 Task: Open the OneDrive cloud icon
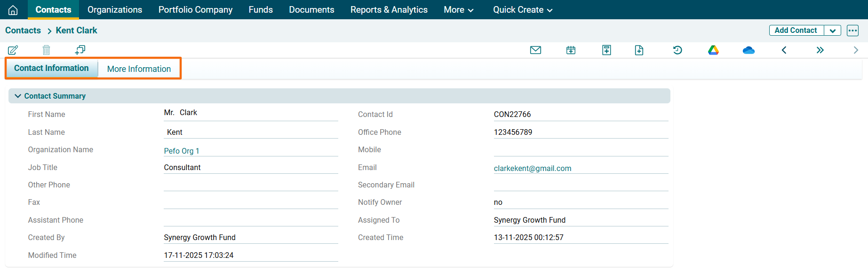749,50
